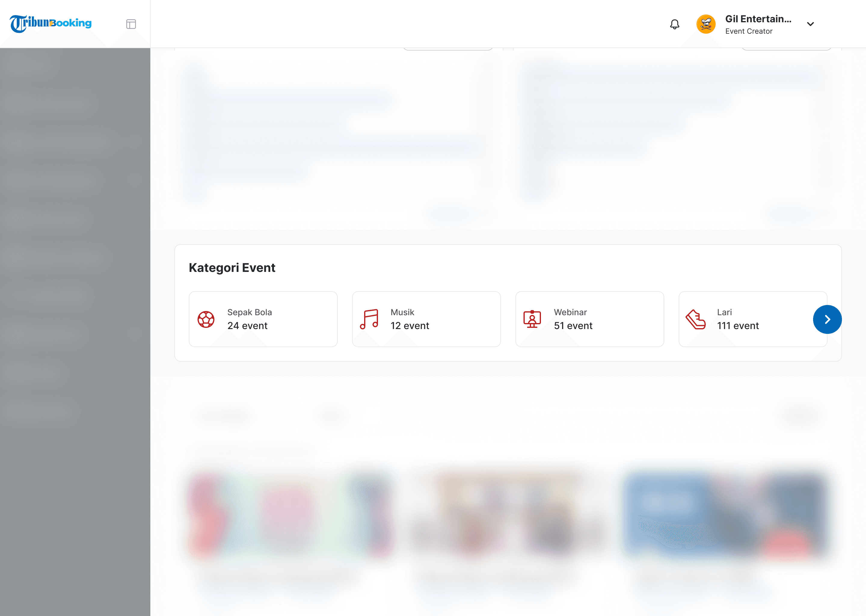Click the Event Creator role label
Image resolution: width=866 pixels, height=616 pixels.
748,32
